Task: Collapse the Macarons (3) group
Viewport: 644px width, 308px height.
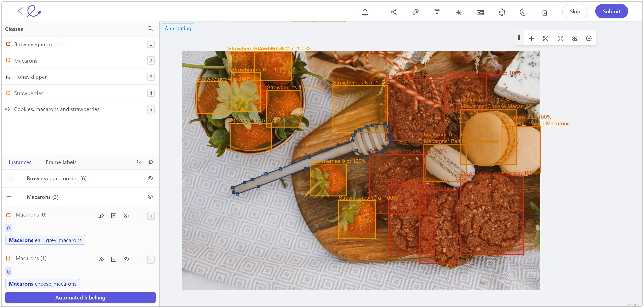Action: (x=9, y=197)
